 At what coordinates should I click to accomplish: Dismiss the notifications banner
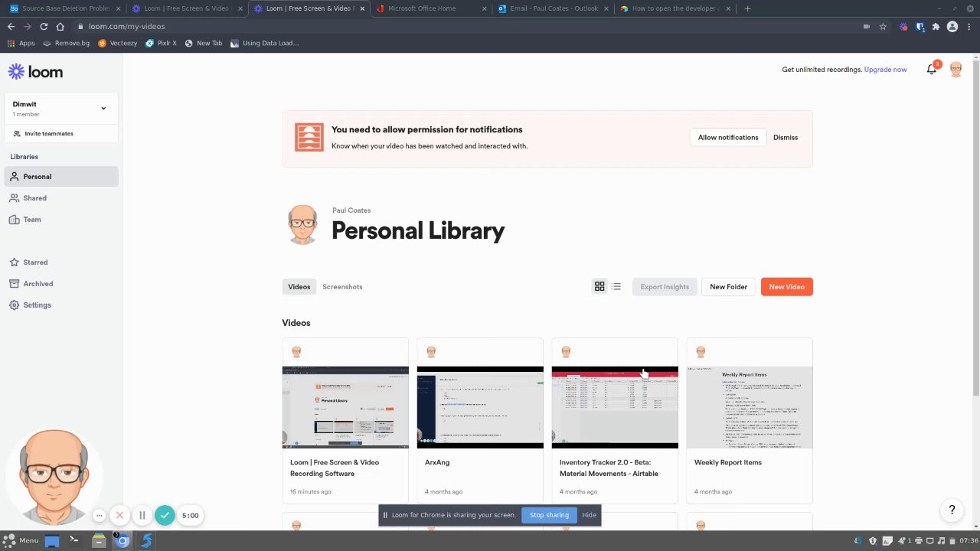(x=786, y=138)
